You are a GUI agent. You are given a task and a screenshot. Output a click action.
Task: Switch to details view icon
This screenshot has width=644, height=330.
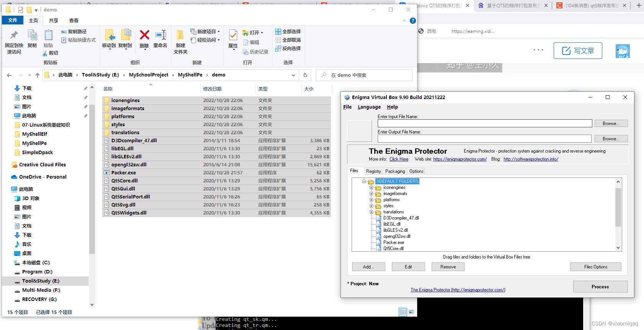(x=403, y=312)
